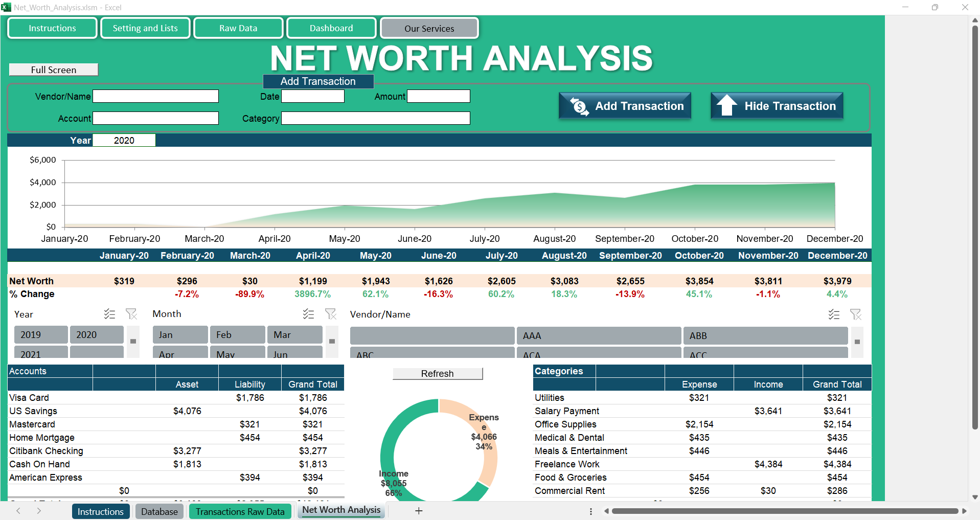
Task: Add a new sheet with plus icon
Action: pyautogui.click(x=419, y=511)
